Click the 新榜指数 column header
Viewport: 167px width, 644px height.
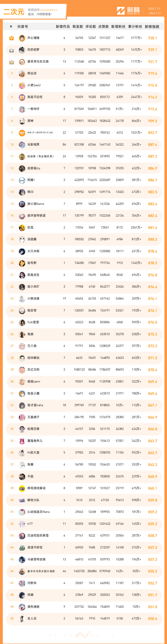click(x=152, y=26)
